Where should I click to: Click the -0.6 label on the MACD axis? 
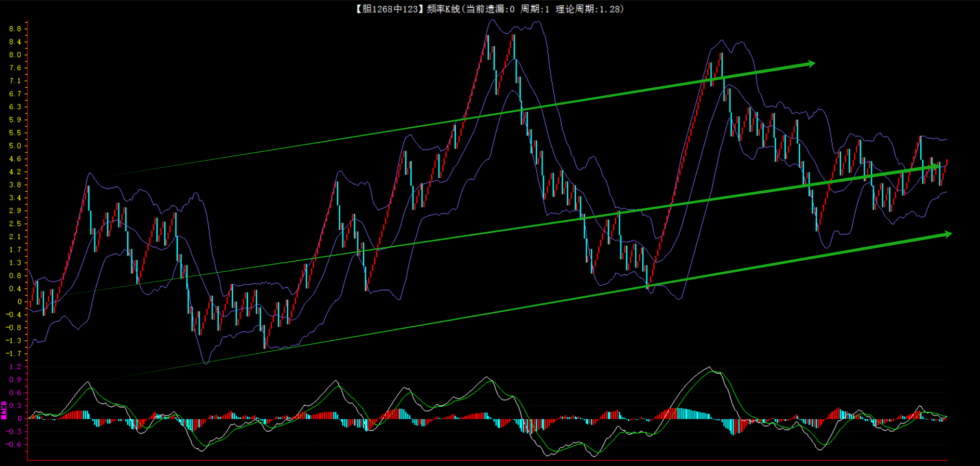[x=14, y=444]
